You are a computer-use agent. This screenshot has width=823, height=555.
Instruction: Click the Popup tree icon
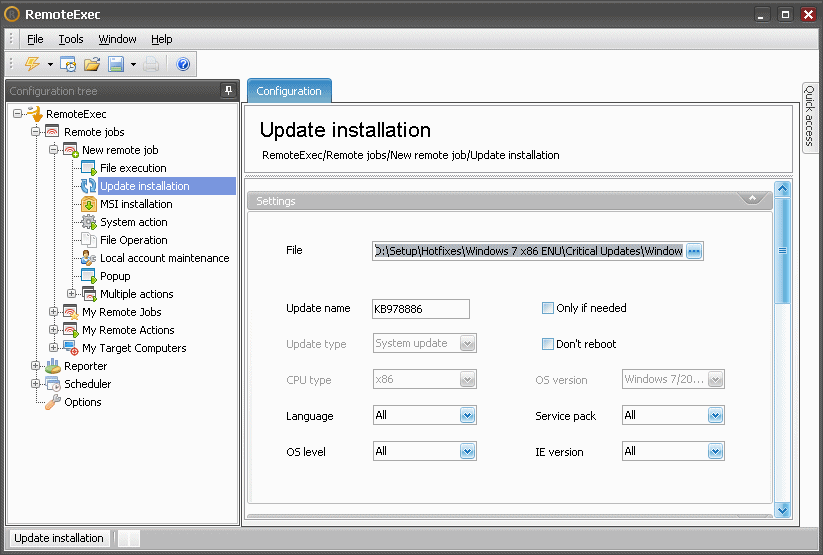coord(88,276)
